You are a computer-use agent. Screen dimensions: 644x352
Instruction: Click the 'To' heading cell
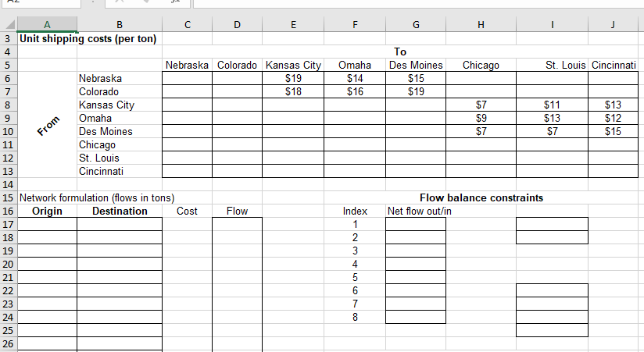pos(400,52)
